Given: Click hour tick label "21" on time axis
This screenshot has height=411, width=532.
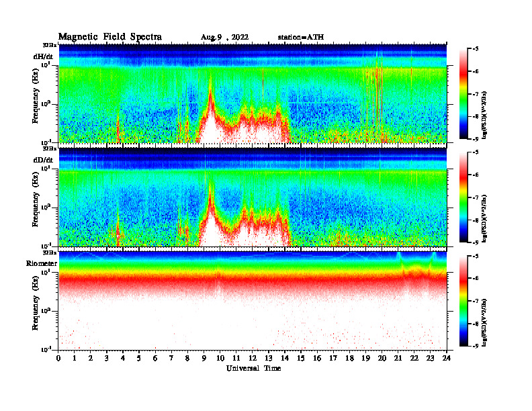Looking at the screenshot, I should coord(398,359).
